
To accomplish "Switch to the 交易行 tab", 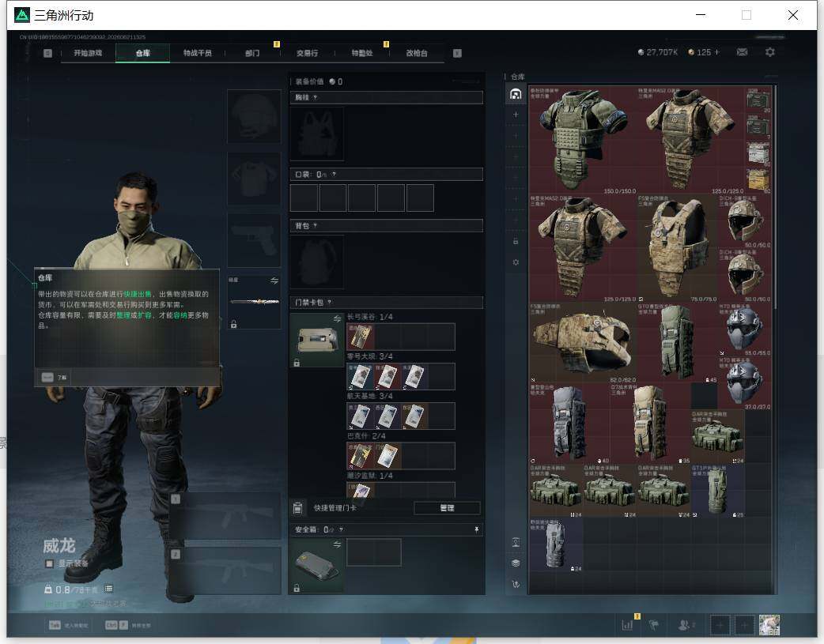I will (307, 53).
